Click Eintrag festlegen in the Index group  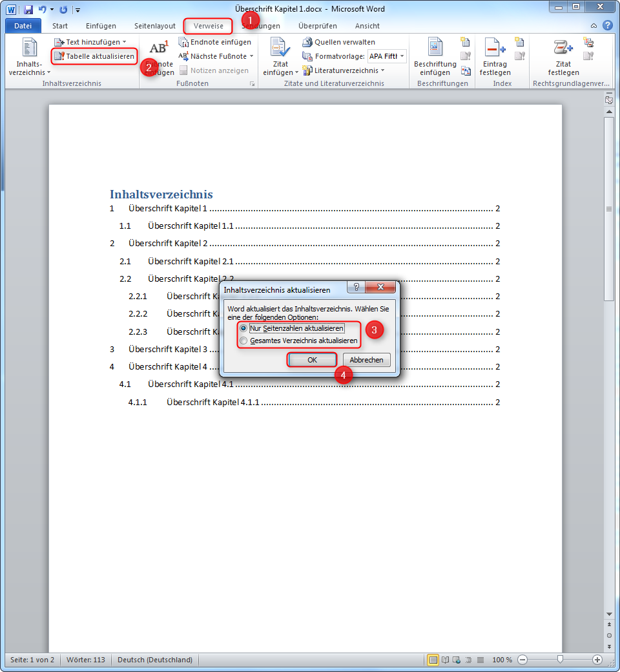point(495,57)
